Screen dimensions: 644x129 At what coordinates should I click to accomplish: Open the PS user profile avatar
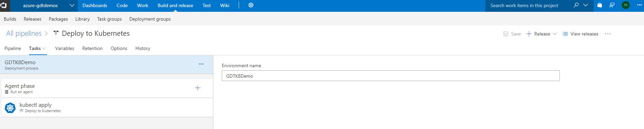tap(626, 5)
